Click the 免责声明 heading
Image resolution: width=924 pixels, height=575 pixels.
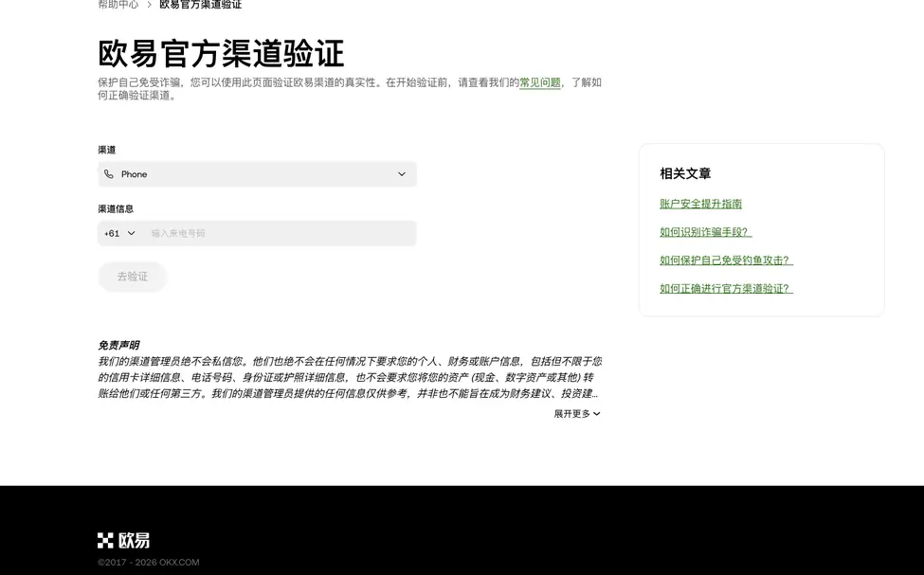point(118,345)
